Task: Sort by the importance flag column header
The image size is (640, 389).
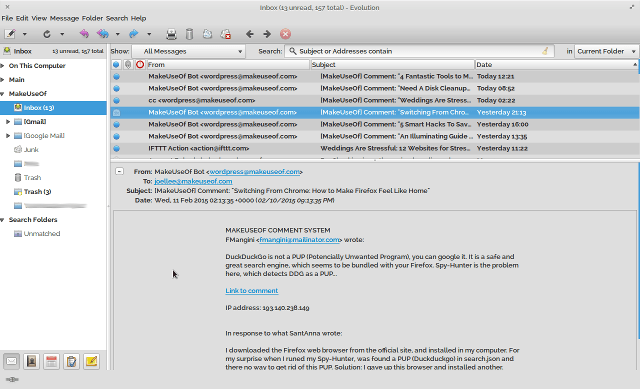Action: pos(140,64)
